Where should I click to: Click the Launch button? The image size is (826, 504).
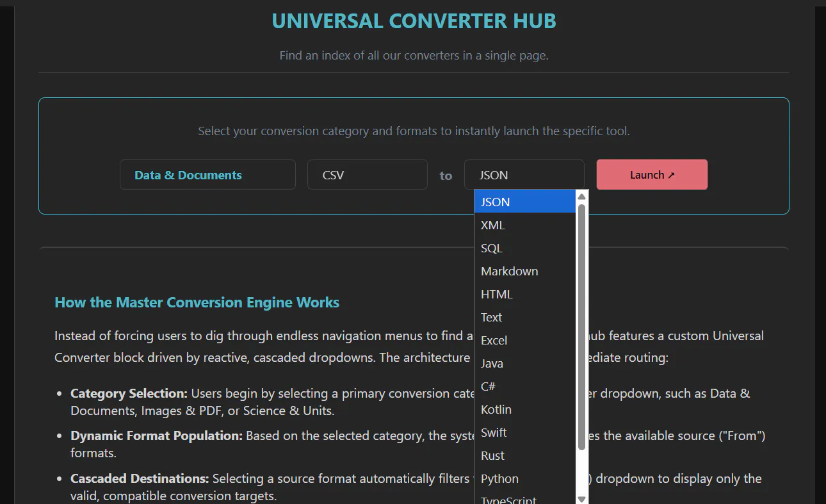[x=652, y=175]
